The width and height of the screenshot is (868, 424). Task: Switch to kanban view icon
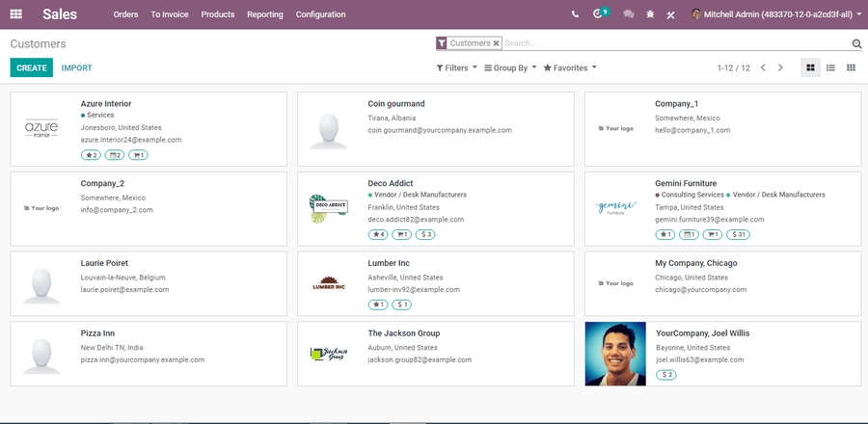pos(810,68)
